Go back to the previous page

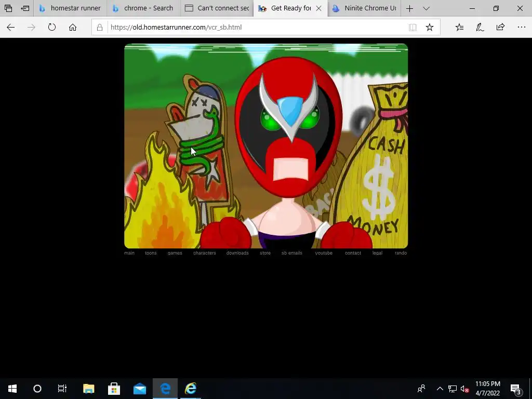(10, 27)
